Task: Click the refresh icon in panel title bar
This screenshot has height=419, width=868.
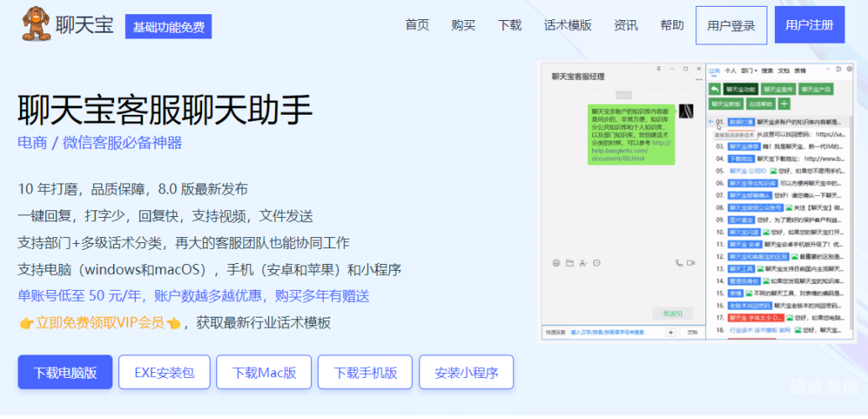Action: (x=839, y=69)
